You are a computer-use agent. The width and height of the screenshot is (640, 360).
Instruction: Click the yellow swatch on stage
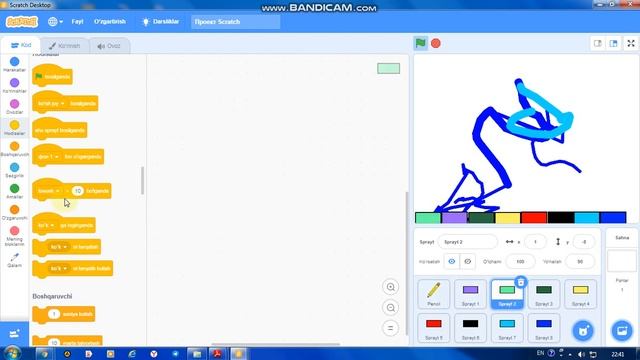click(x=508, y=218)
